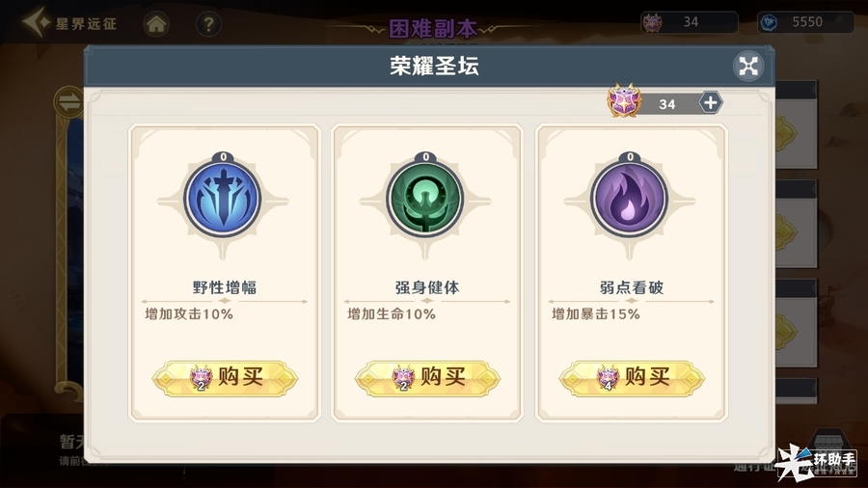Close the 荣耀圣坛 dialog

(748, 67)
